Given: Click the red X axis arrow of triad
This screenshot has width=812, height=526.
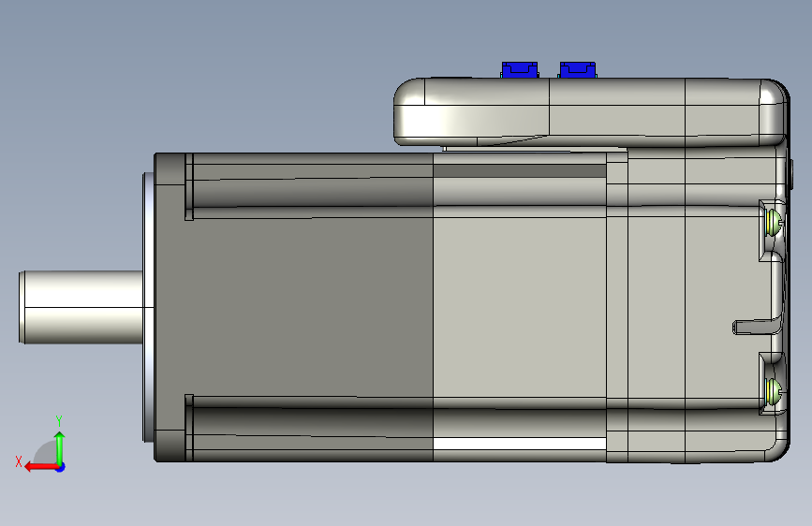Looking at the screenshot, I should pyautogui.click(x=40, y=467).
